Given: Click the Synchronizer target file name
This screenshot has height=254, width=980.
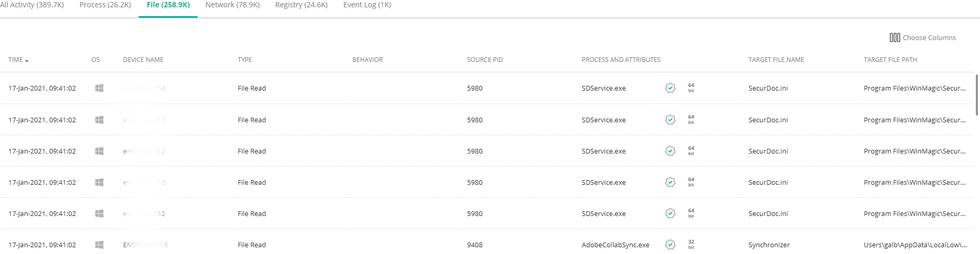Looking at the screenshot, I should [769, 245].
